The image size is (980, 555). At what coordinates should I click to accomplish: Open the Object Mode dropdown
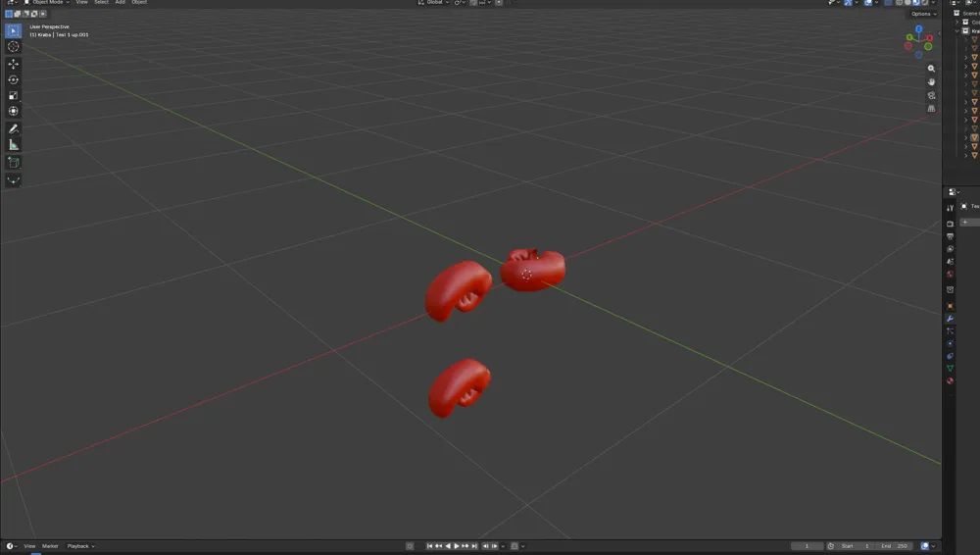tap(47, 3)
